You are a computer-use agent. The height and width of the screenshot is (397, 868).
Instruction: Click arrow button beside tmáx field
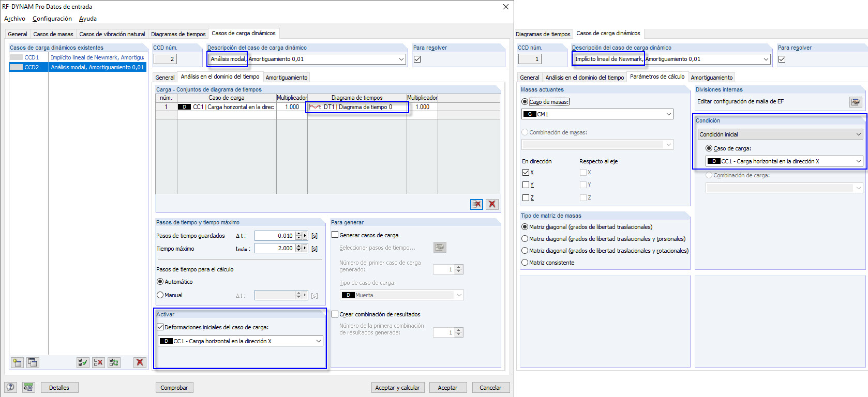pyautogui.click(x=305, y=249)
